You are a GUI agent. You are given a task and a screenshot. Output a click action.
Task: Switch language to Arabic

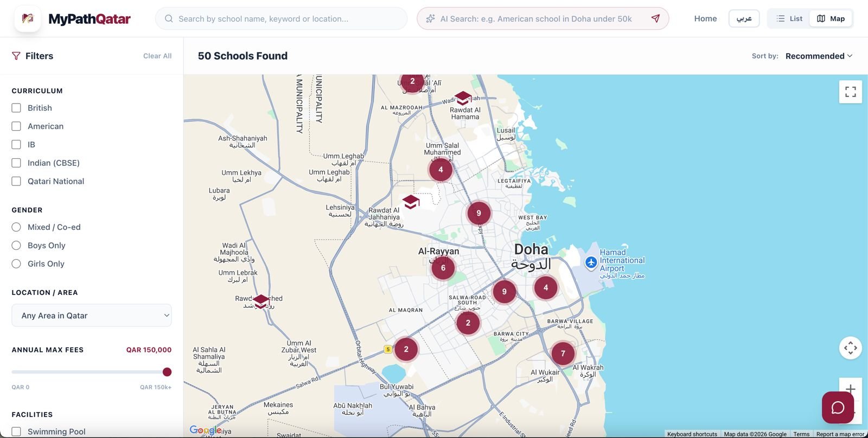pyautogui.click(x=744, y=18)
